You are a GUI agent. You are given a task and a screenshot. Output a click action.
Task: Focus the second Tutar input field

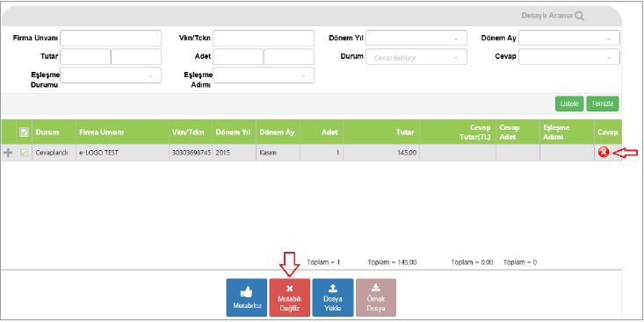136,57
